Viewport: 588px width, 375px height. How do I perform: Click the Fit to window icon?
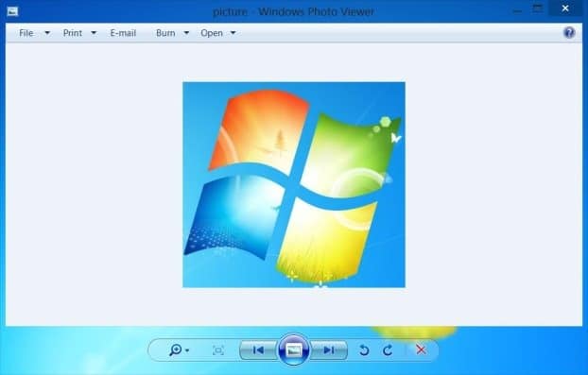coord(218,350)
